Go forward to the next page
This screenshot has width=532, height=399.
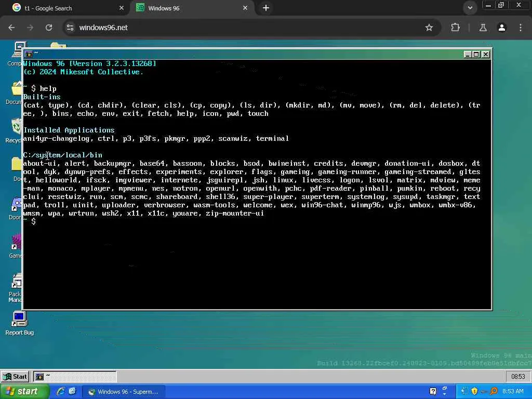coord(30,28)
